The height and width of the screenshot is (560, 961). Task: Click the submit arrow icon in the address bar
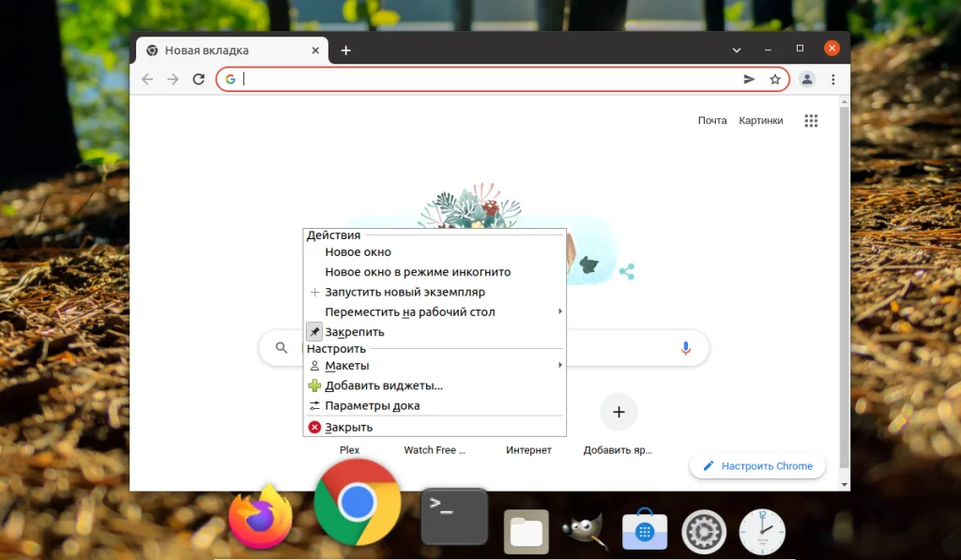[x=748, y=79]
